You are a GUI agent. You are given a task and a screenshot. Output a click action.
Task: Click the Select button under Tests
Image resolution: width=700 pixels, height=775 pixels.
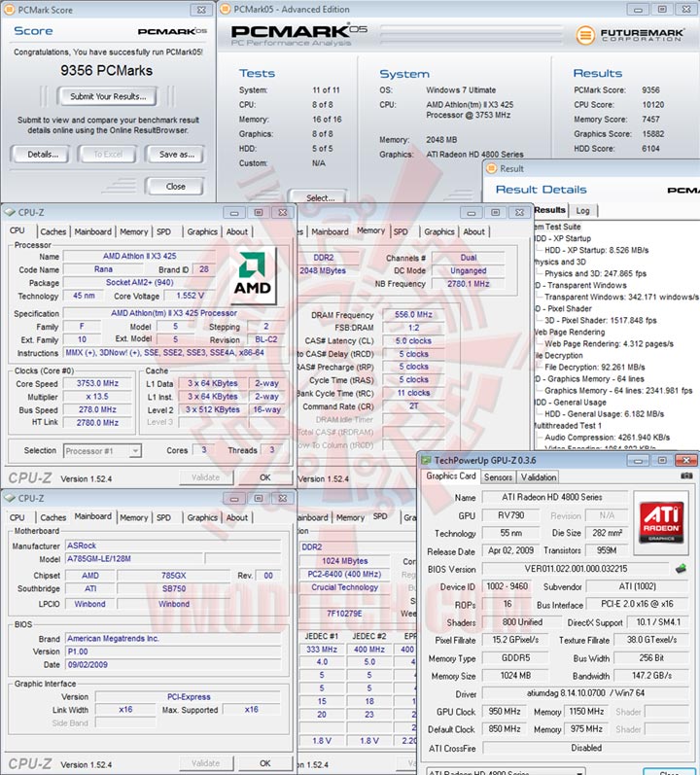click(320, 197)
